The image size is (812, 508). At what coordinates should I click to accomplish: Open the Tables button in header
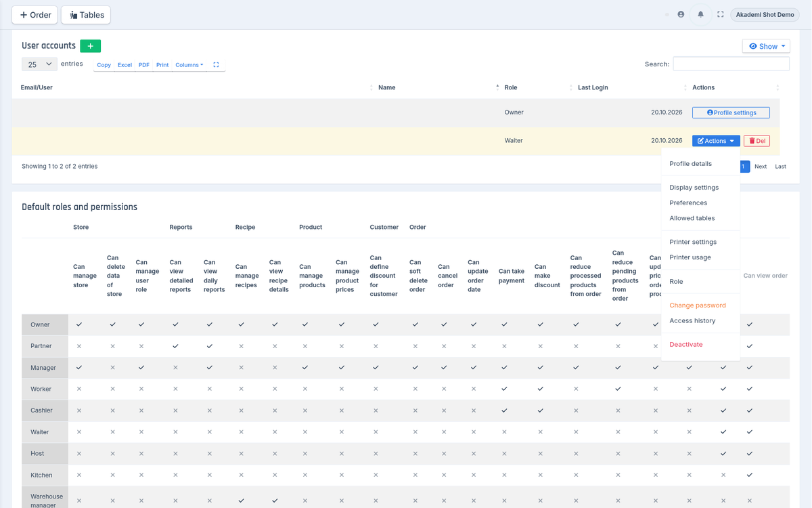(x=86, y=15)
